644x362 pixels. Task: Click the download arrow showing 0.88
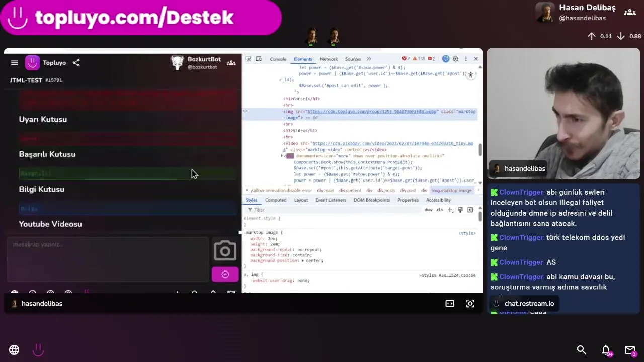pos(621,36)
